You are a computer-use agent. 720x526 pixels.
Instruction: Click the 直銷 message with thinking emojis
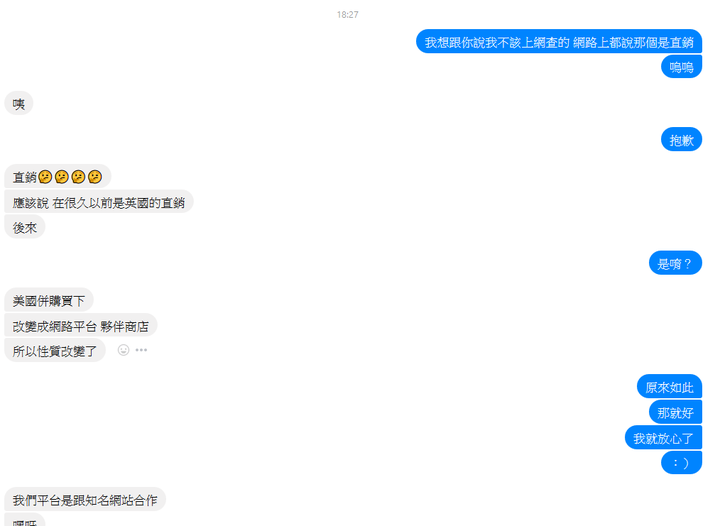click(x=57, y=177)
